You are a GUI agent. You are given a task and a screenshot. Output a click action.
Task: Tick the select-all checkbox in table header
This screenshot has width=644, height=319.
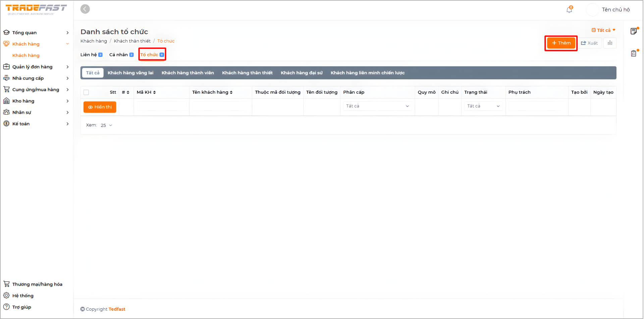86,92
